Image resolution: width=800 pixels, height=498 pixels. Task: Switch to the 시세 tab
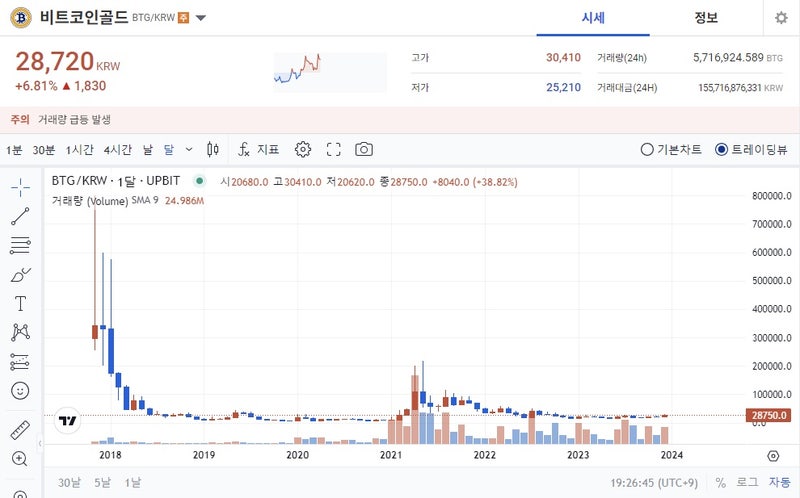[x=593, y=18]
